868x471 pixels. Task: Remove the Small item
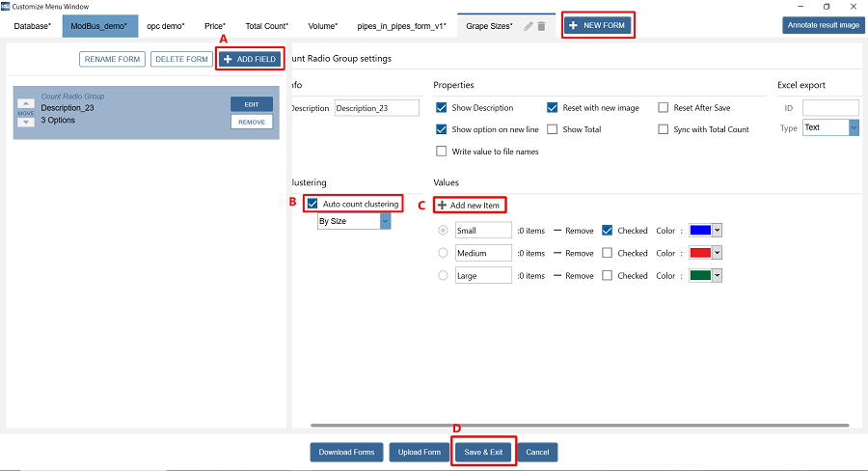pos(573,231)
